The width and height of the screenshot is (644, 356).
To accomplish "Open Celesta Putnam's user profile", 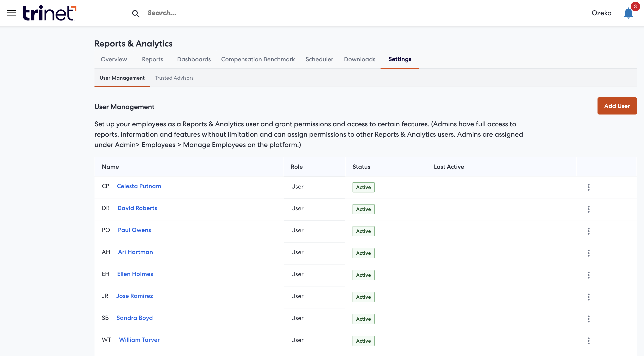I will [139, 186].
